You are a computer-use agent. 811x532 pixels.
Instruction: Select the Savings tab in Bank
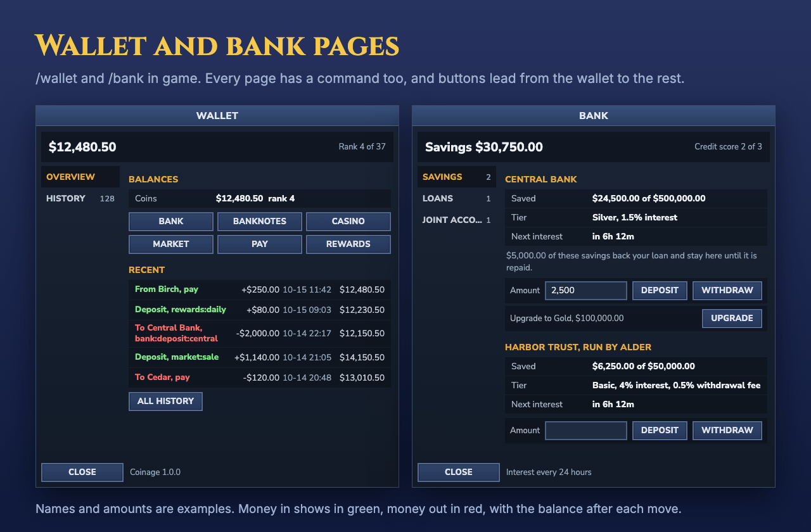point(457,177)
